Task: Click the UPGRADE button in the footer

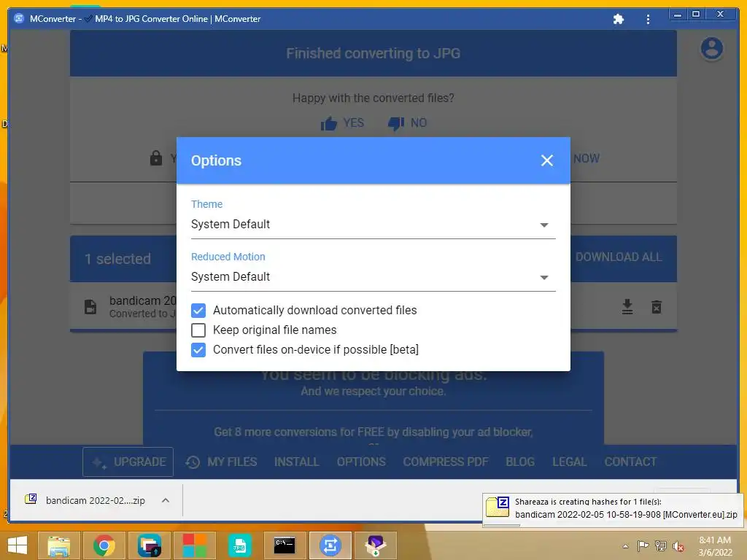Action: pyautogui.click(x=128, y=462)
